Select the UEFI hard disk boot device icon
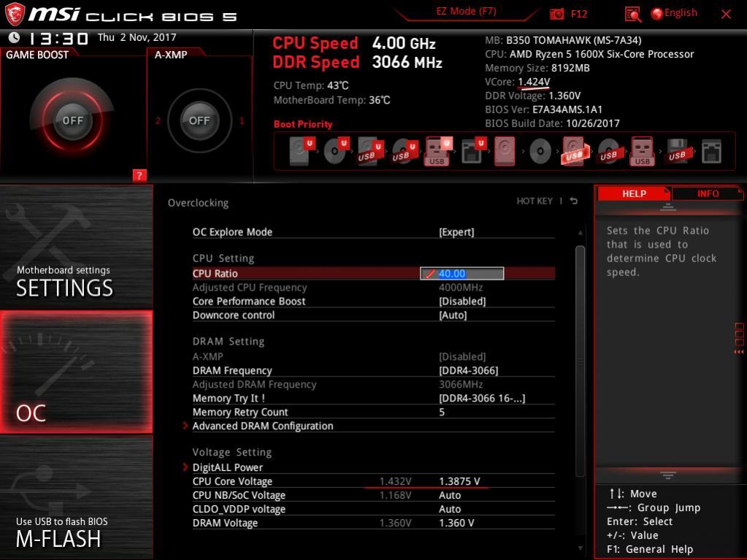This screenshot has height=560, width=747. coord(302,150)
